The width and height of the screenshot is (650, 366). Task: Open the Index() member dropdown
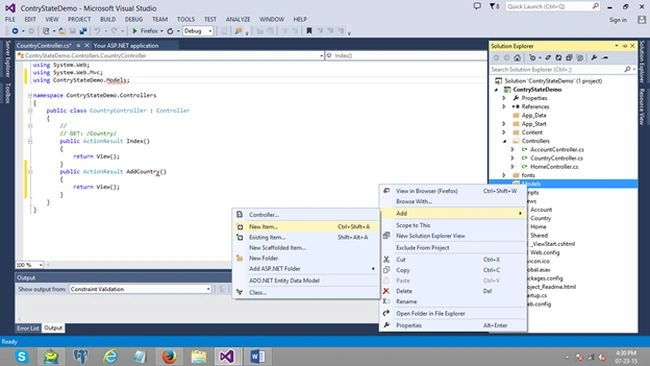point(405,56)
